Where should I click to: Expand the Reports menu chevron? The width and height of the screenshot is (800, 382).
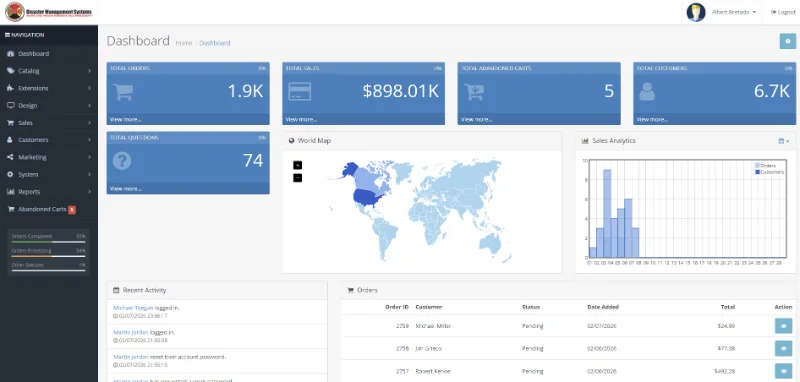(x=89, y=192)
